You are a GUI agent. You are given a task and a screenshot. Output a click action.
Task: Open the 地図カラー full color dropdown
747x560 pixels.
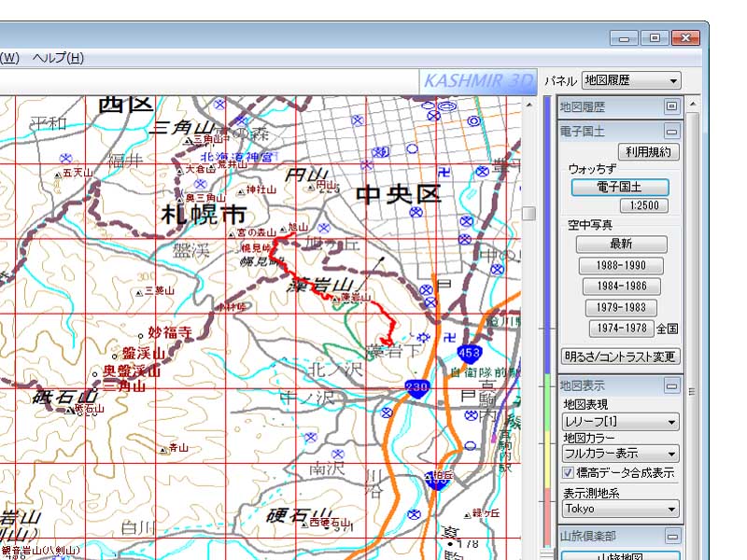tap(620, 454)
